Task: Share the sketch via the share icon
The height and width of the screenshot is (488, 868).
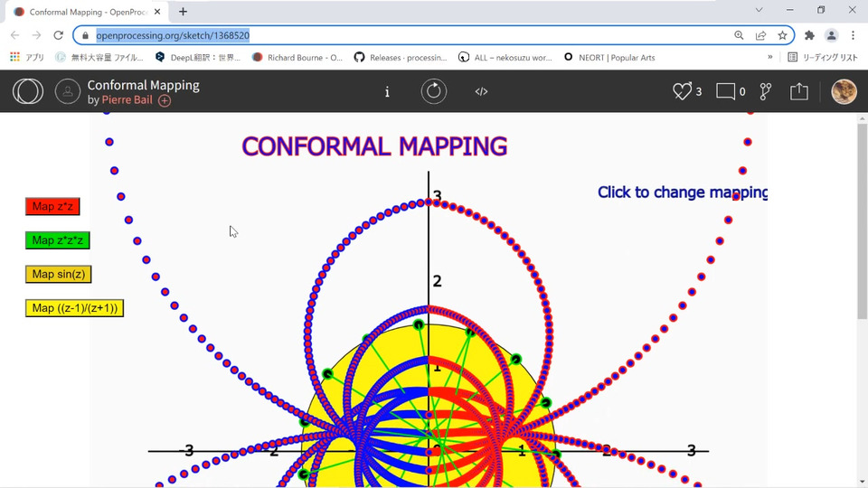Action: [798, 91]
